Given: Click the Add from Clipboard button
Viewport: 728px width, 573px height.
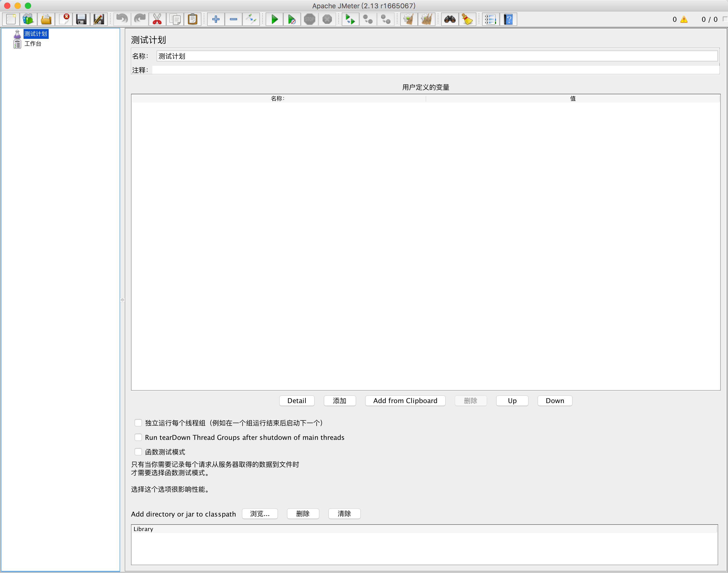Looking at the screenshot, I should (x=405, y=400).
